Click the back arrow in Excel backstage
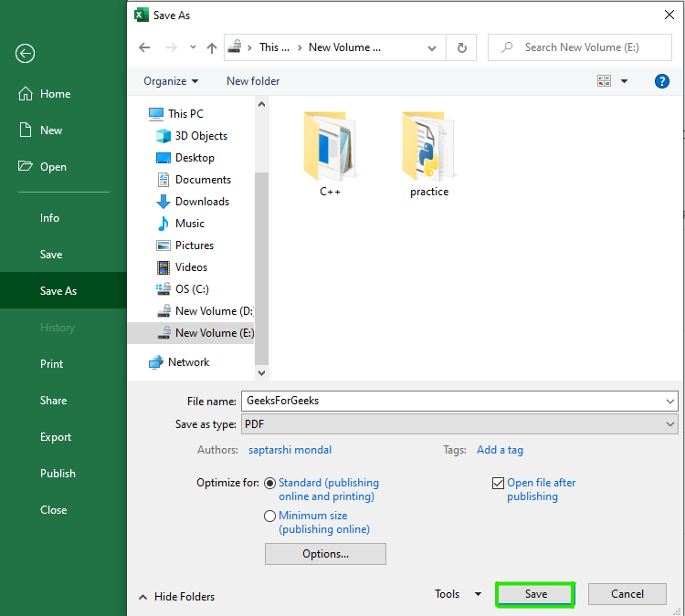This screenshot has width=685, height=616. tap(25, 54)
